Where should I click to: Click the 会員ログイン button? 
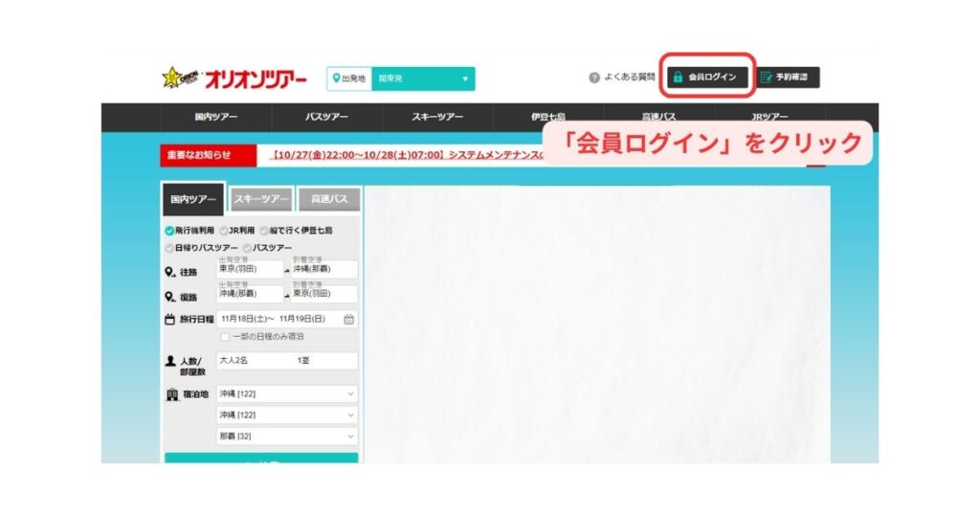[x=707, y=77]
